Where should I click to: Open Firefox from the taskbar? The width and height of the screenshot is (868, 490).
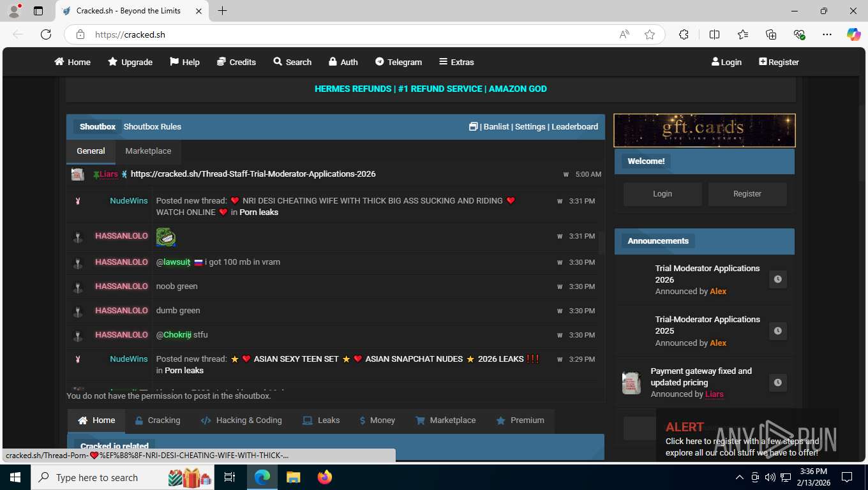(325, 477)
